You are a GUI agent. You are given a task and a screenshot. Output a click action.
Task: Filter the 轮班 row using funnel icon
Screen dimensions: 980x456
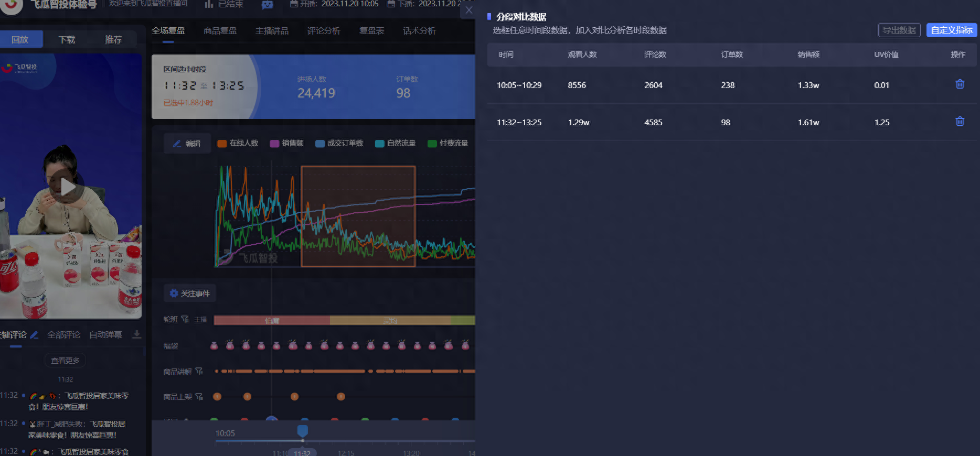[x=185, y=319]
